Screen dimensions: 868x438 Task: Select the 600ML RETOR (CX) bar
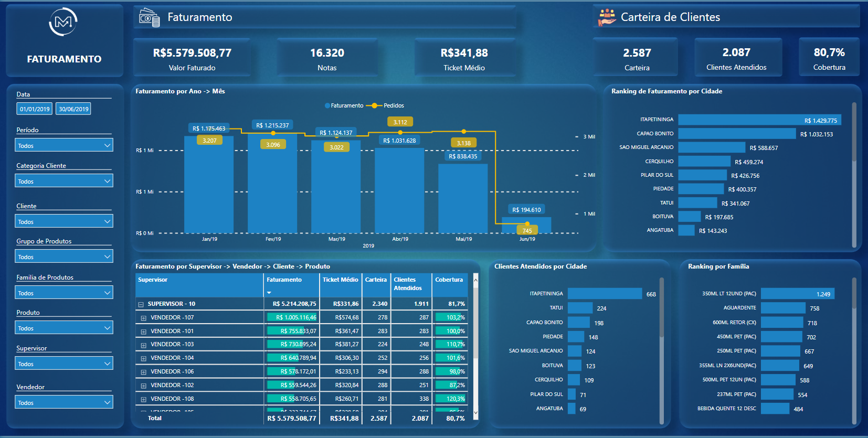[x=782, y=323]
